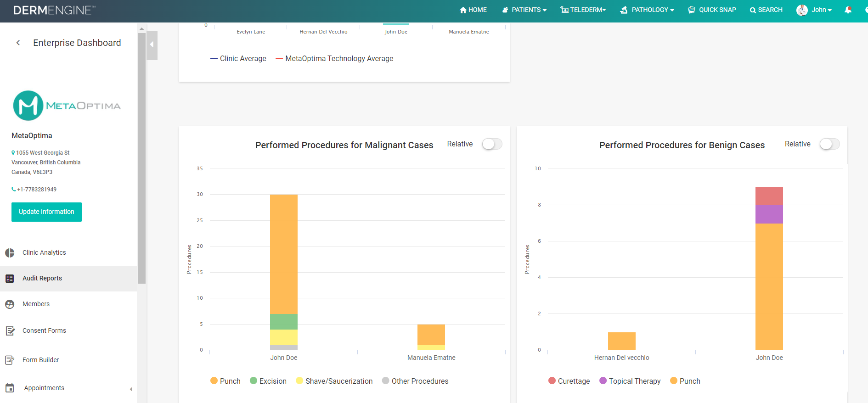Click the John user avatar
This screenshot has height=403, width=868.
point(802,10)
